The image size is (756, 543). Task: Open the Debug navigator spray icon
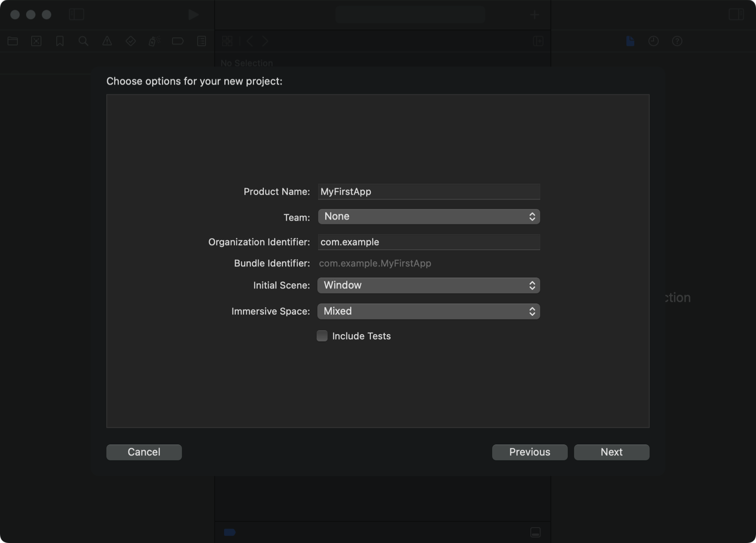(x=154, y=41)
